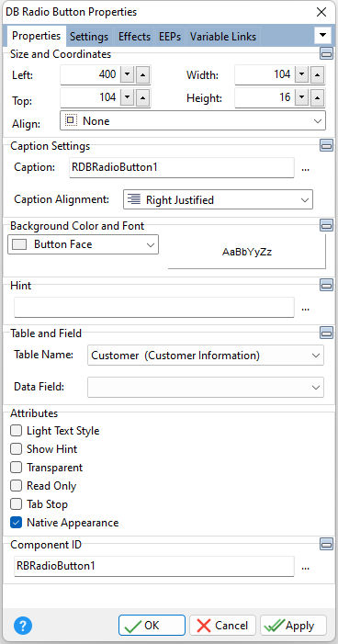This screenshot has width=338, height=644.
Task: Collapse the Hint section
Action: coord(326,285)
